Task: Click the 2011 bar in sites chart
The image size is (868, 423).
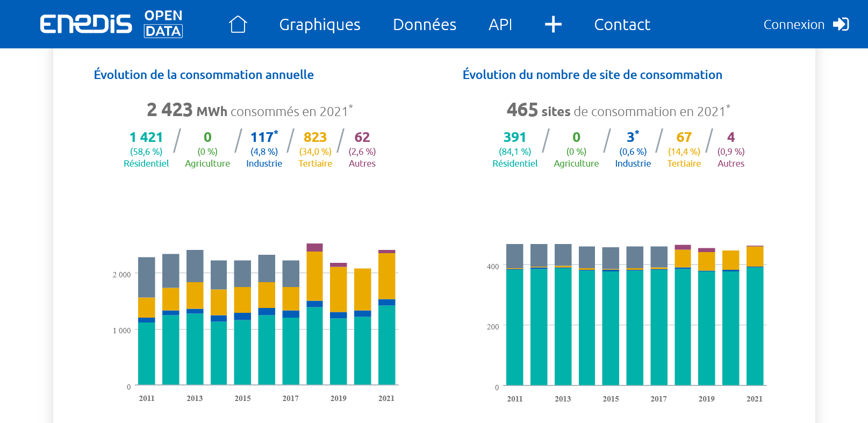Action: (x=514, y=322)
